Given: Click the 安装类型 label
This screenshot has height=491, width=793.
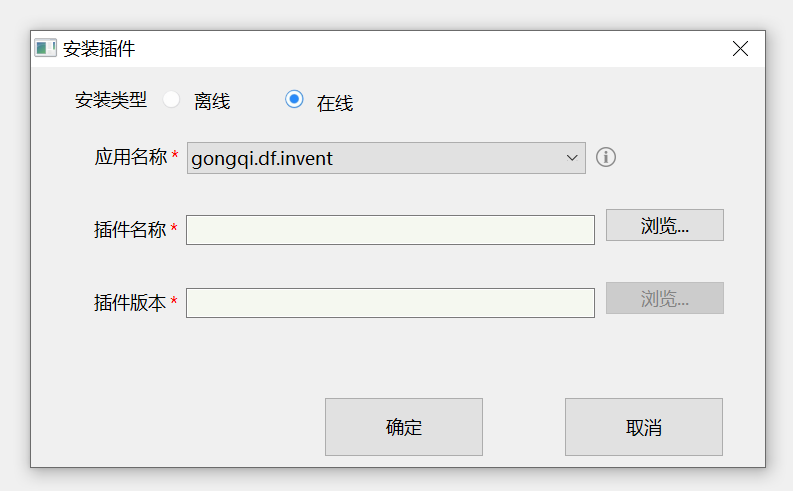Looking at the screenshot, I should coord(111,100).
